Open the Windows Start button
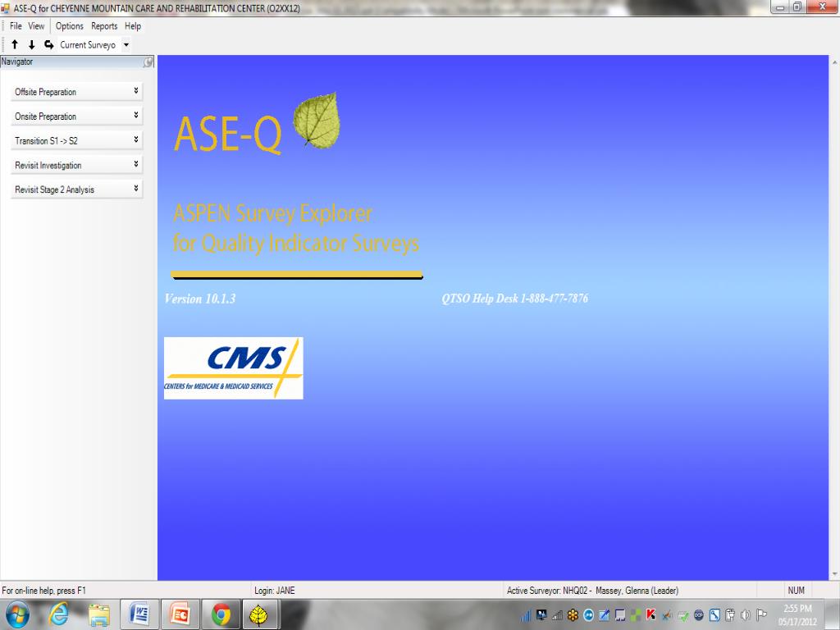The height and width of the screenshot is (630, 840). tap(18, 614)
